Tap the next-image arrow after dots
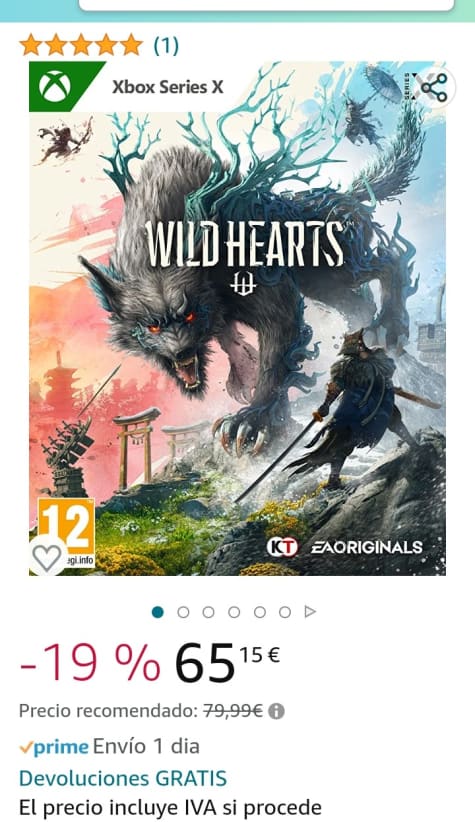This screenshot has width=475, height=822. (x=310, y=612)
